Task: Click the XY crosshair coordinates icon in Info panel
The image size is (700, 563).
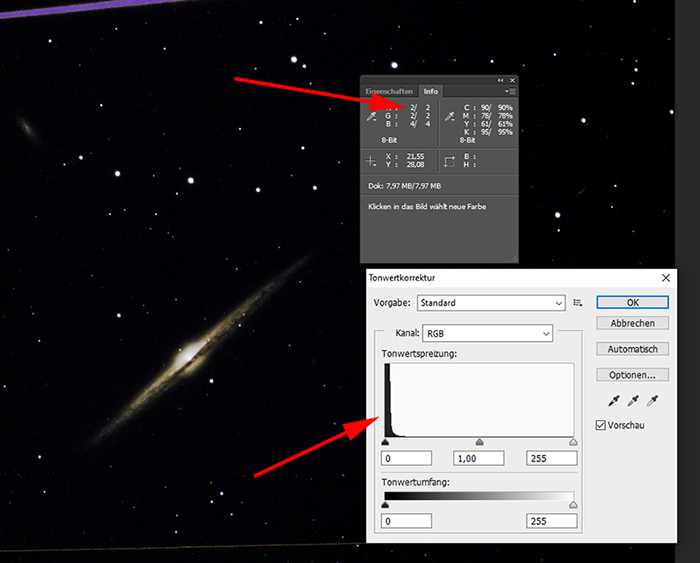Action: tap(371, 161)
